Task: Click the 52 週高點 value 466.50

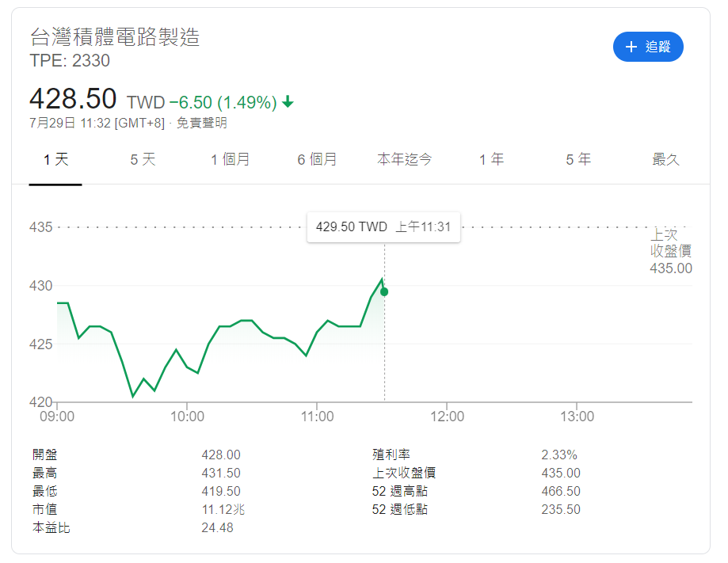Action: point(561,491)
